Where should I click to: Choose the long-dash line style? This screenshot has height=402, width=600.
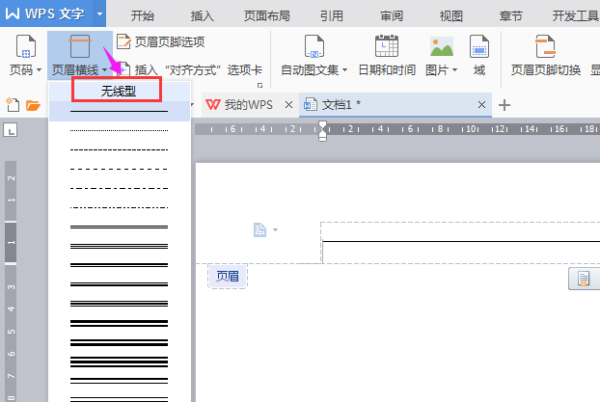[x=119, y=169]
